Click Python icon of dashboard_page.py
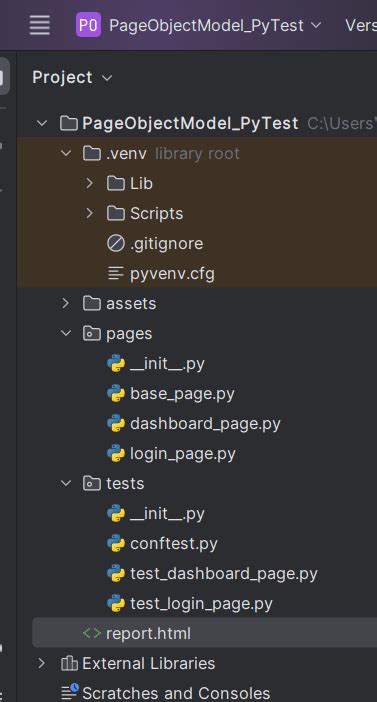 [x=116, y=424]
